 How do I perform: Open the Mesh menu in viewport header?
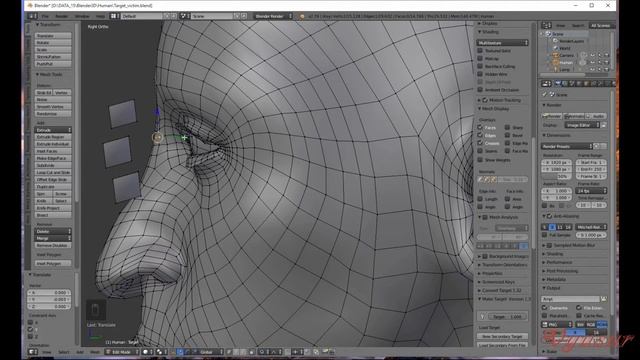point(95,352)
